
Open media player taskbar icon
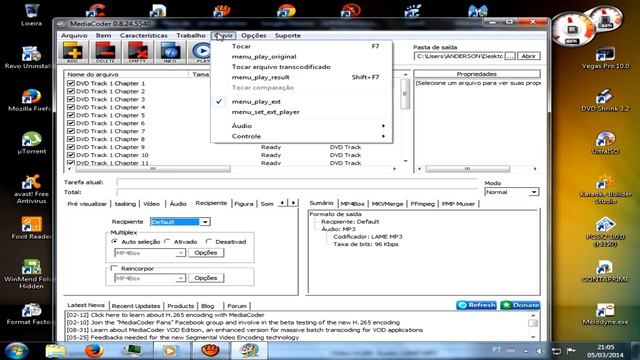(x=170, y=351)
